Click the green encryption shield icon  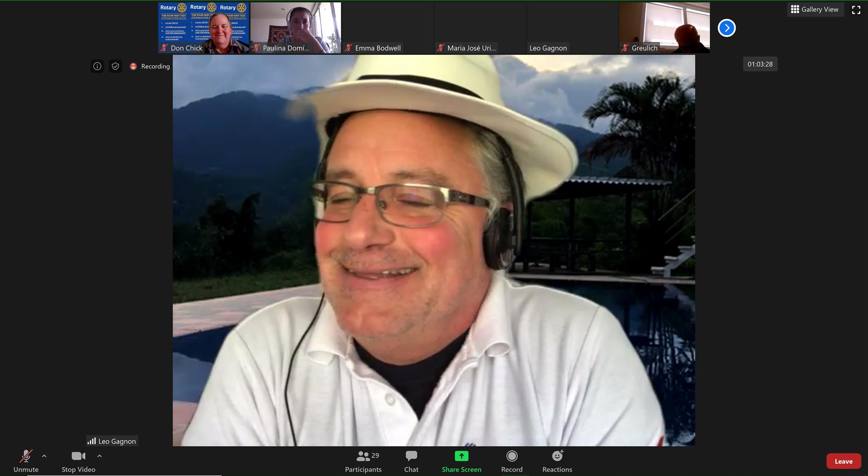coord(115,66)
